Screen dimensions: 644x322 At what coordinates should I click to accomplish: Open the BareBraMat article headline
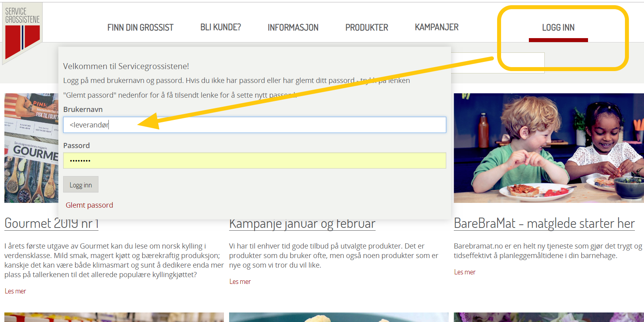pyautogui.click(x=544, y=224)
